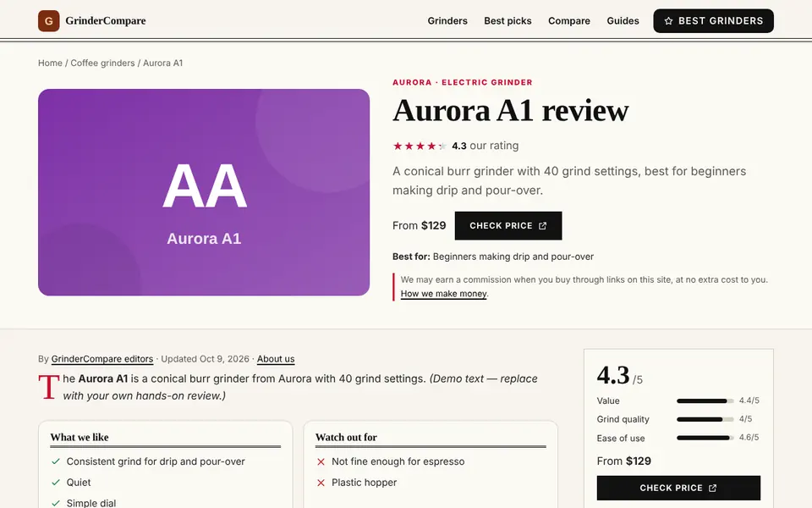Screen dimensions: 812x508
Task: Click the 4.3 our rating text
Action: (x=486, y=146)
